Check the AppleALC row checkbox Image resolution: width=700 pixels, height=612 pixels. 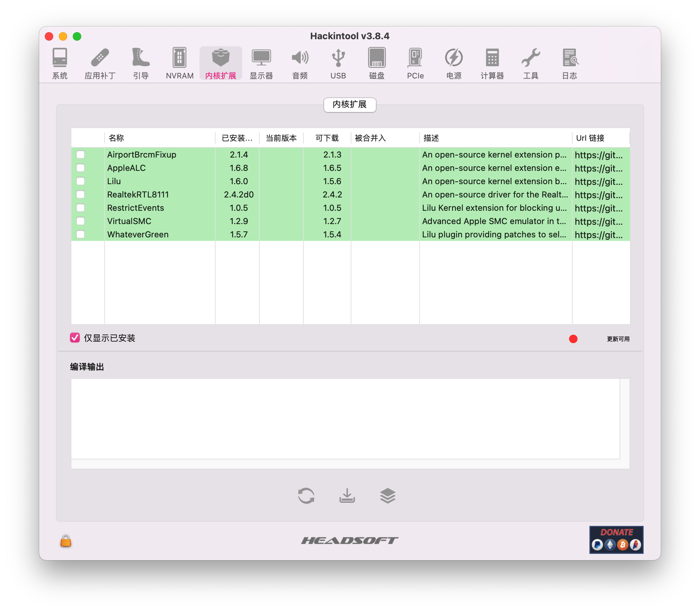point(80,168)
